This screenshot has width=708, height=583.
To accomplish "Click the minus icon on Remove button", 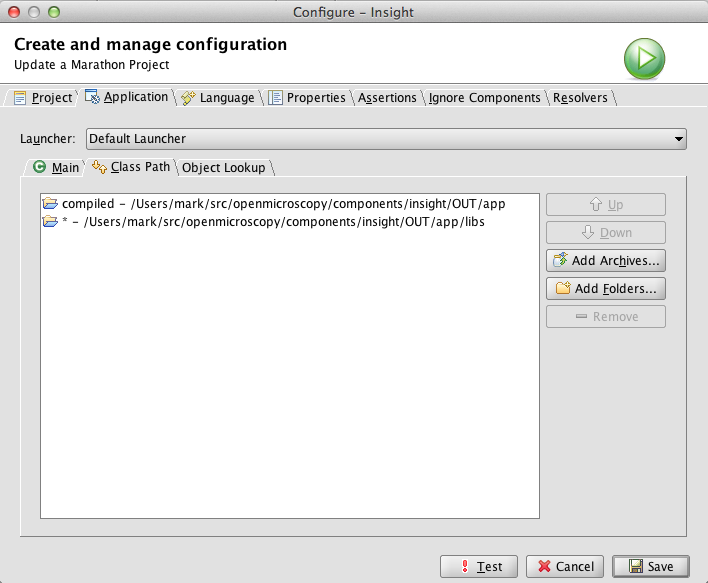I will (x=582, y=316).
